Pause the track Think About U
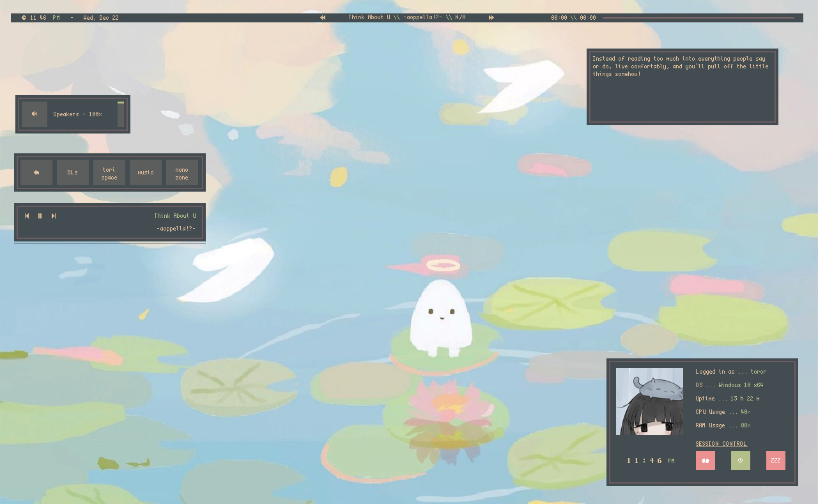818x504 pixels. pyautogui.click(x=40, y=216)
